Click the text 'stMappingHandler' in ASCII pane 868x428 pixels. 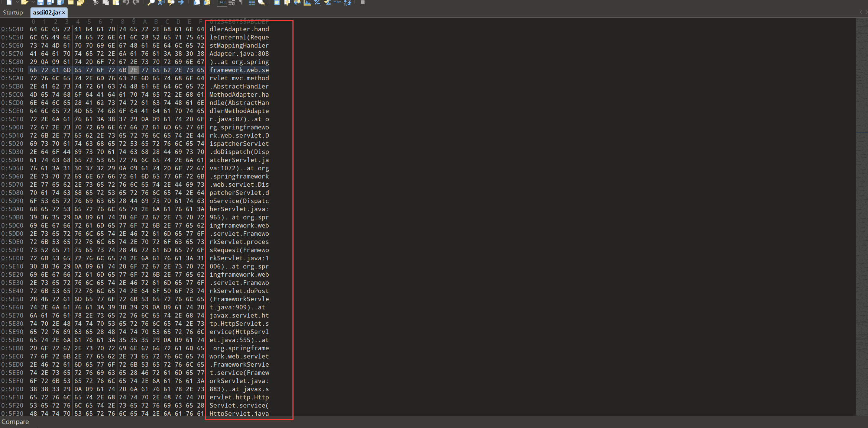click(x=239, y=45)
